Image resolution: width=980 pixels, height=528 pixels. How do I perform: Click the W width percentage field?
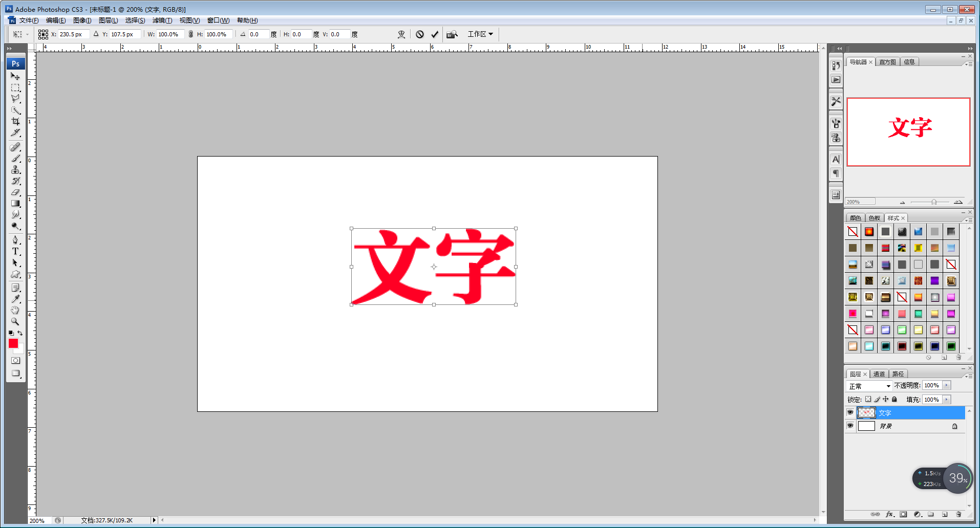click(x=169, y=34)
